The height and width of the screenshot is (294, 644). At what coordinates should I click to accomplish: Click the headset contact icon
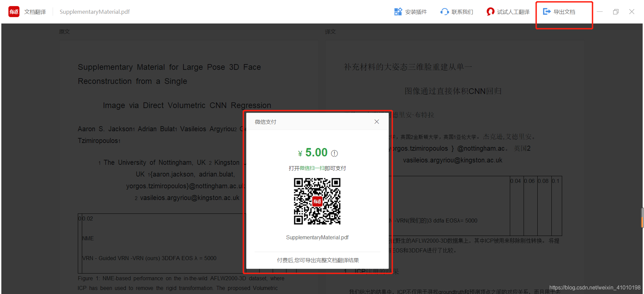(x=445, y=12)
